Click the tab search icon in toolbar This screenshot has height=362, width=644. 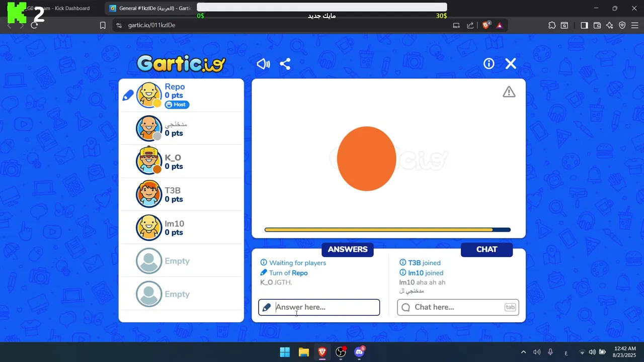[x=565, y=25]
